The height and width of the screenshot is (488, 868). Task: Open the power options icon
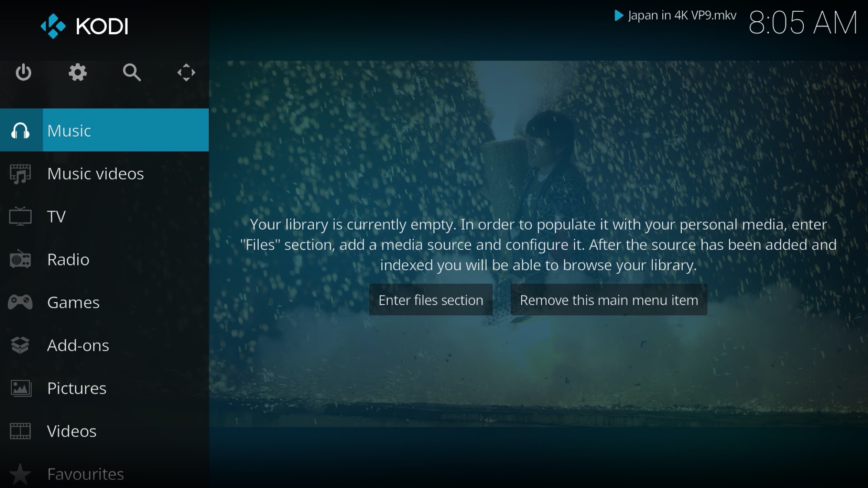pyautogui.click(x=23, y=72)
